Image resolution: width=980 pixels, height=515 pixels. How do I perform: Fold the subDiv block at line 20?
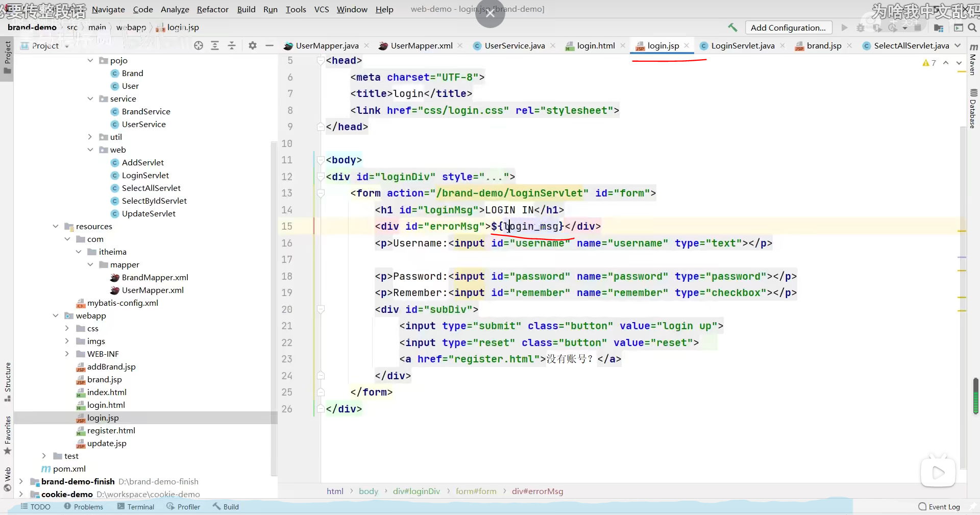click(321, 309)
